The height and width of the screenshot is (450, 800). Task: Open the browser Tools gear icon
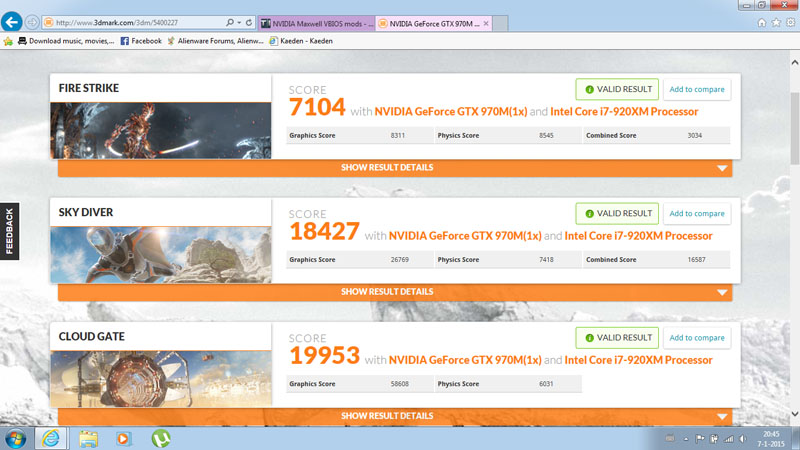tap(790, 22)
